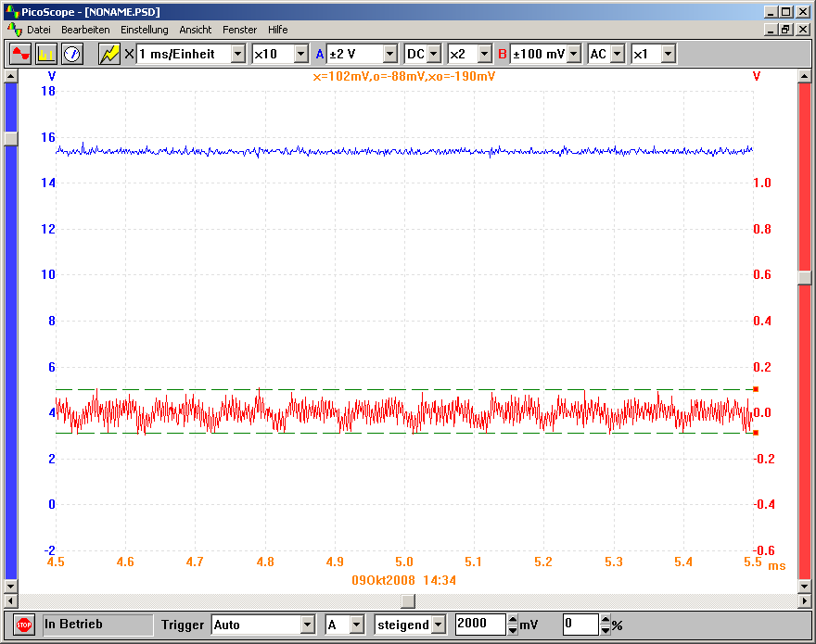Screen dimensions: 816x644
Task: Open the trigger mode 'Auto' dropdown
Action: coord(308,625)
